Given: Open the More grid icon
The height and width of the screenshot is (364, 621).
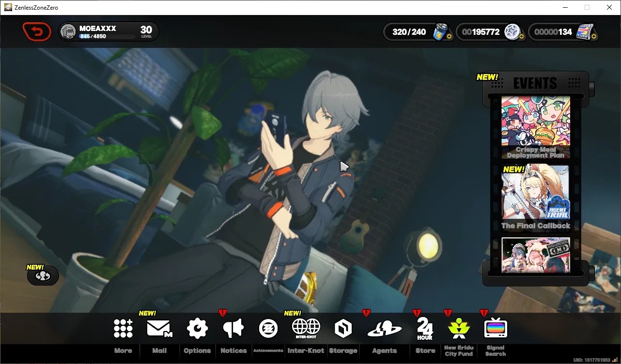Looking at the screenshot, I should point(123,328).
